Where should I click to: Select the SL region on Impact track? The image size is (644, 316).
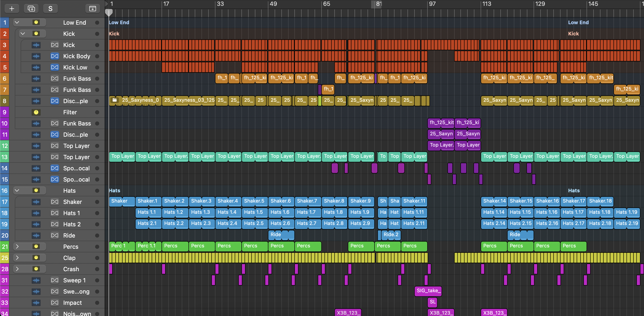(432, 302)
